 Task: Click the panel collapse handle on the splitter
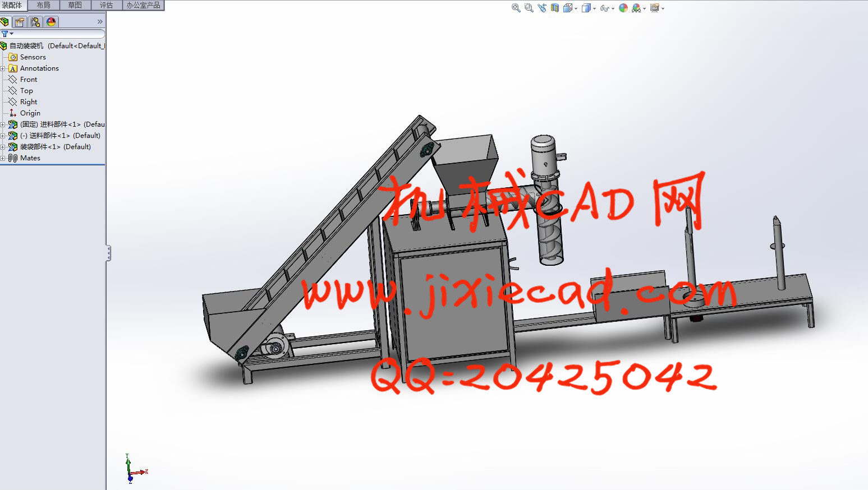(108, 253)
